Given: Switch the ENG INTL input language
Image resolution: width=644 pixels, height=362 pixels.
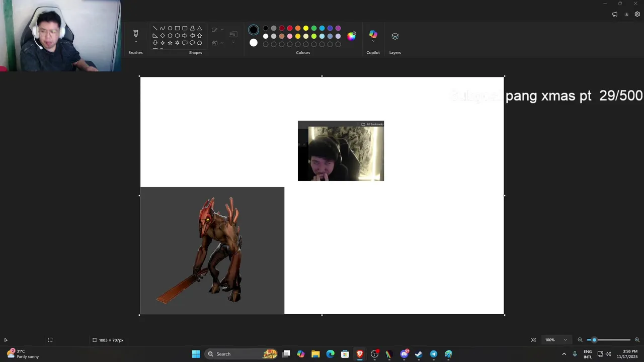Looking at the screenshot, I should tap(588, 354).
